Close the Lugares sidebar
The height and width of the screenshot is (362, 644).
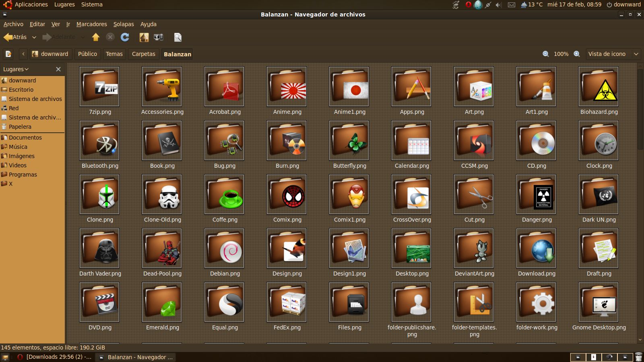pos(58,69)
